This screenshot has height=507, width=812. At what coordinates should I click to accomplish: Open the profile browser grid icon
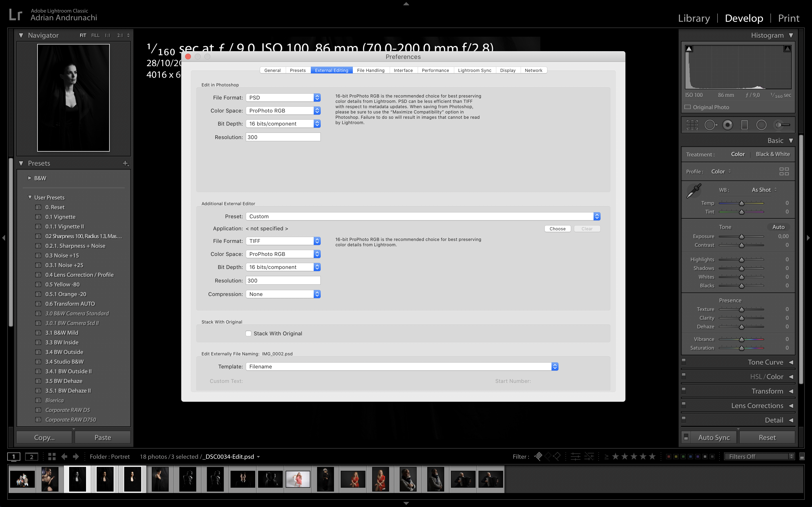pos(784,171)
